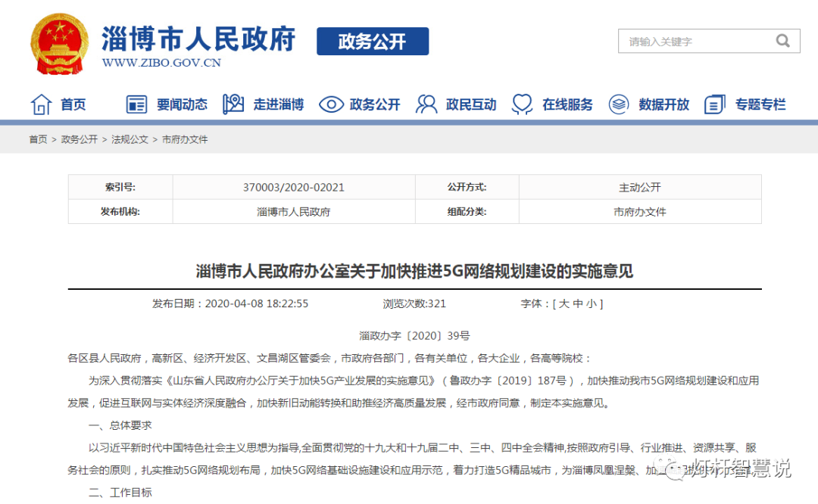818x504 pixels.
Task: Click the 要闻动态 news icon
Action: [136, 104]
